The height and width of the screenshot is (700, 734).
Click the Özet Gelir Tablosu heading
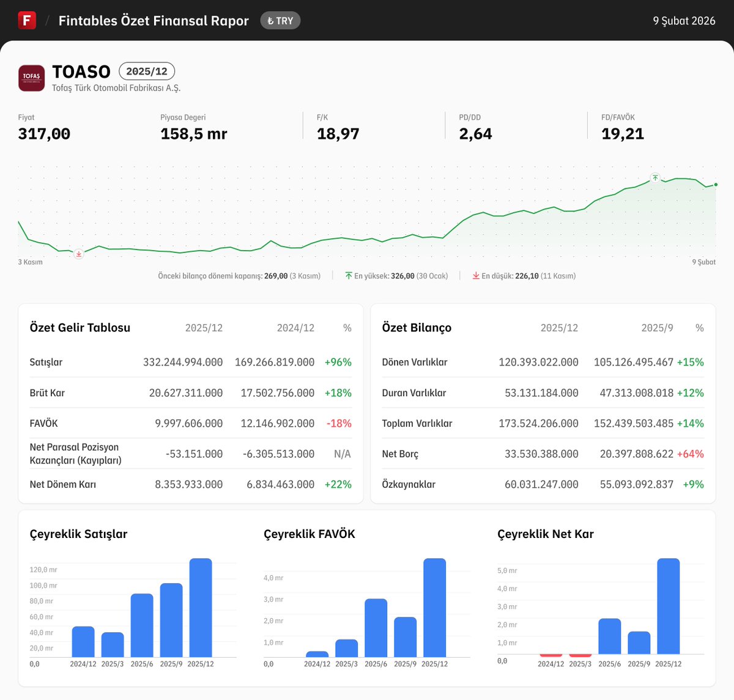pyautogui.click(x=80, y=328)
